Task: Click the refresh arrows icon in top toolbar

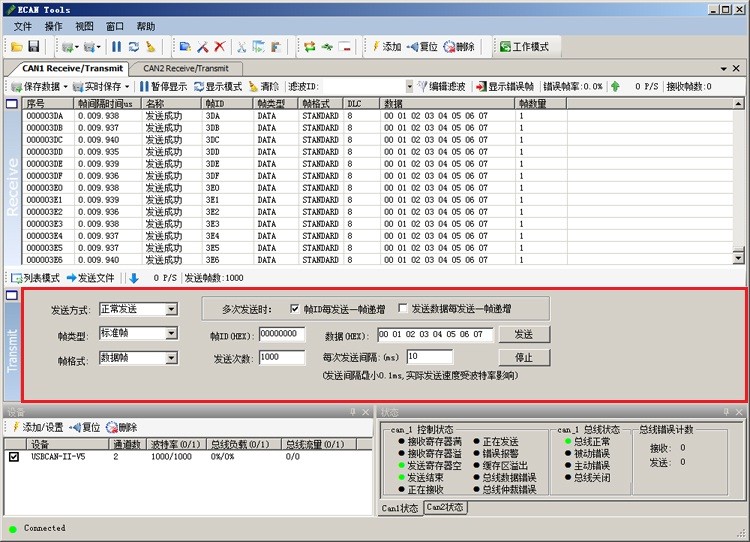Action: tap(133, 46)
